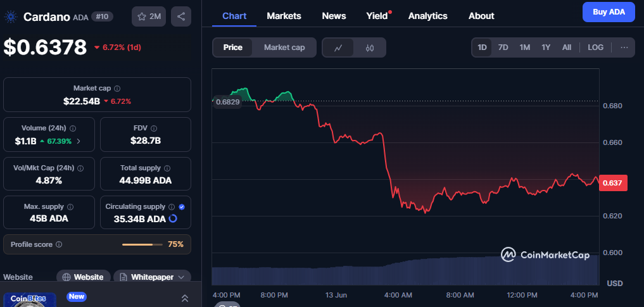
Task: Click the USD currency axis label
Action: pyautogui.click(x=615, y=283)
